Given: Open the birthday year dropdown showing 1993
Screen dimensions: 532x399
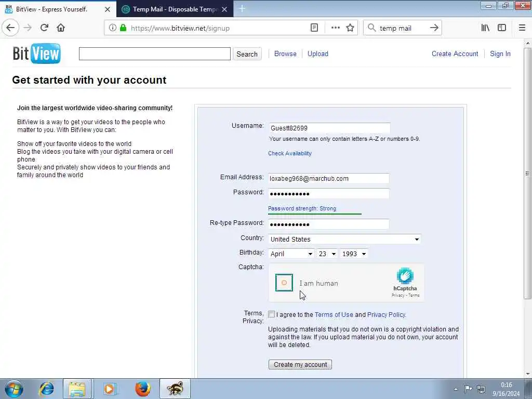Looking at the screenshot, I should pos(354,254).
